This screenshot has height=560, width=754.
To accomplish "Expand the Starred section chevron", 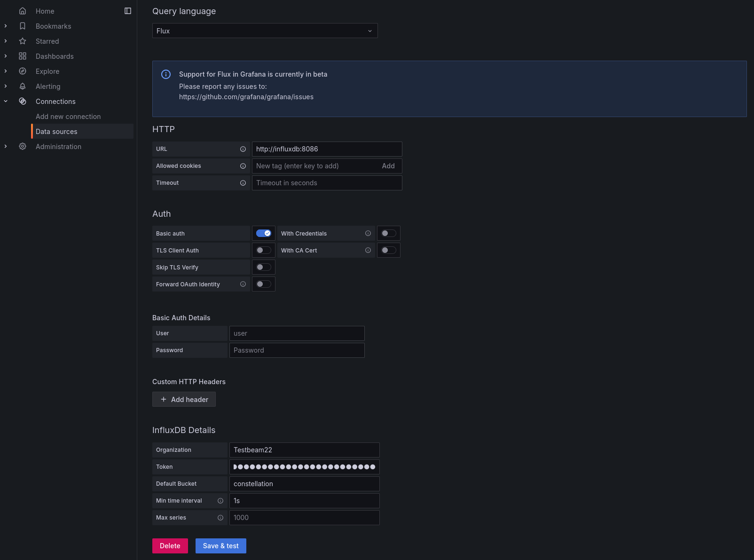I will point(6,41).
